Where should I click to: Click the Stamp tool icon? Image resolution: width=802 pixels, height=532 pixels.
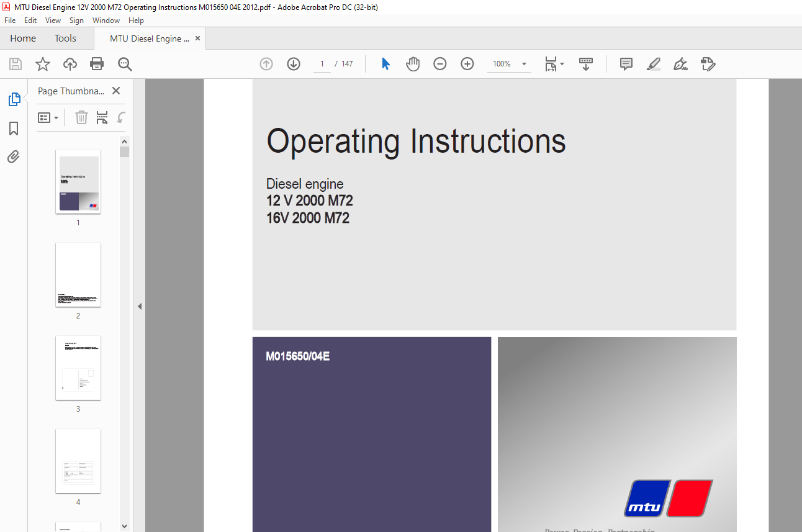pos(708,64)
